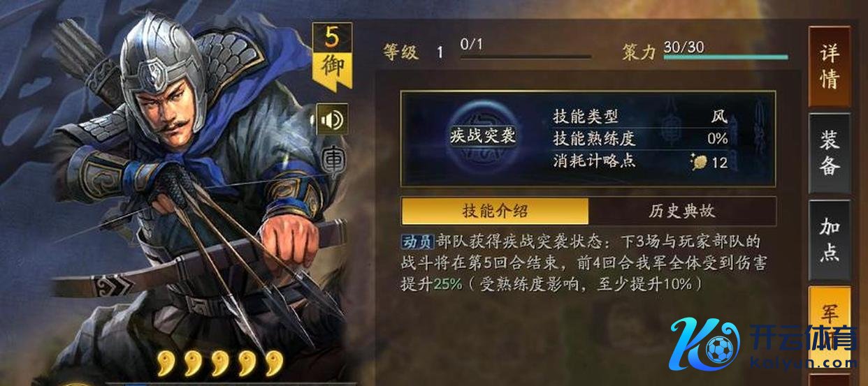
Task: Click the 技能熟练度 0% value
Action: 717,139
